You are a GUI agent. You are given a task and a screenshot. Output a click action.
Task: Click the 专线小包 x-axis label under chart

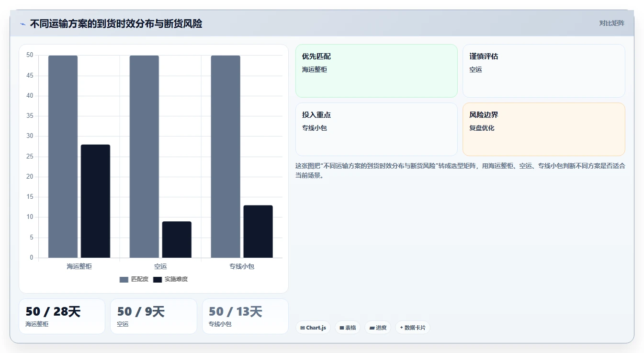click(x=242, y=266)
